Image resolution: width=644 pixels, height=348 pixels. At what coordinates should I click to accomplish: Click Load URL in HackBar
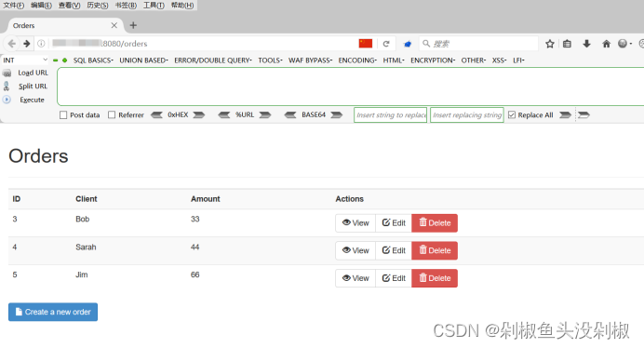point(33,73)
